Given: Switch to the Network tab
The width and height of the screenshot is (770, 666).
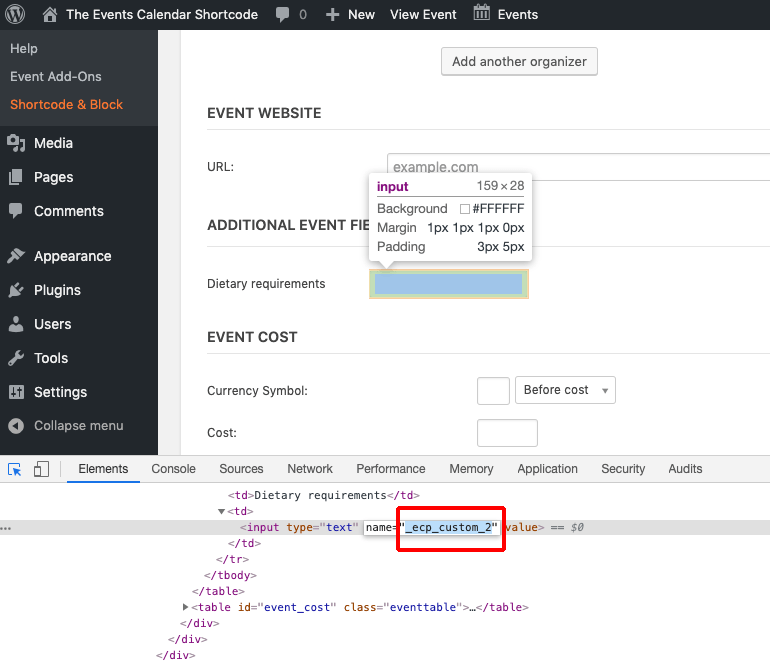Looking at the screenshot, I should [x=310, y=469].
